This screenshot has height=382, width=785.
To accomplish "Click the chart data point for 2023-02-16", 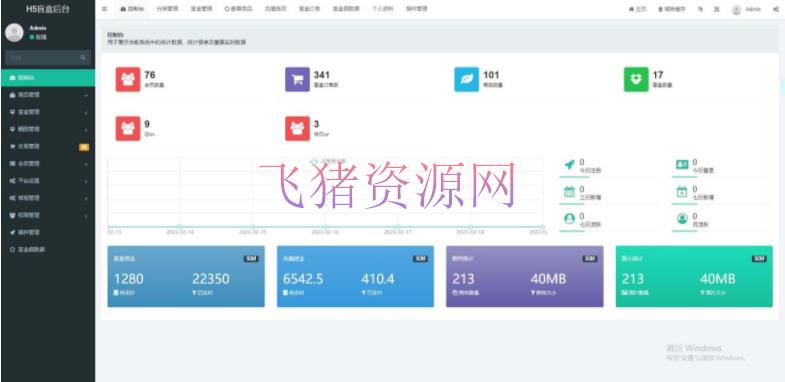I will tap(325, 227).
